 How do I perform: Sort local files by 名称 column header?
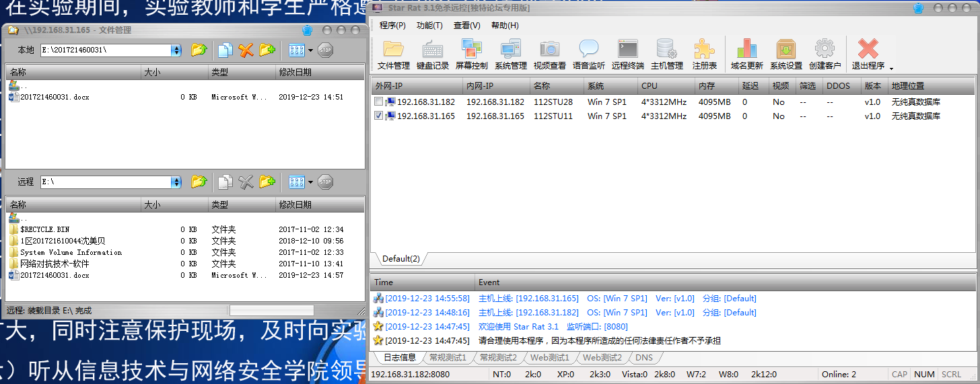(x=73, y=72)
